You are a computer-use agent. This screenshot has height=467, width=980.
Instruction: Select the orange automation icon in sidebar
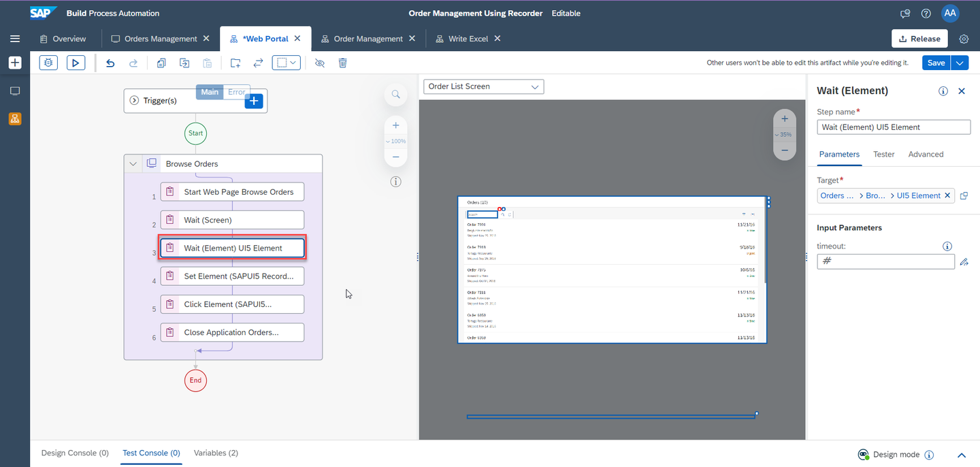point(15,119)
